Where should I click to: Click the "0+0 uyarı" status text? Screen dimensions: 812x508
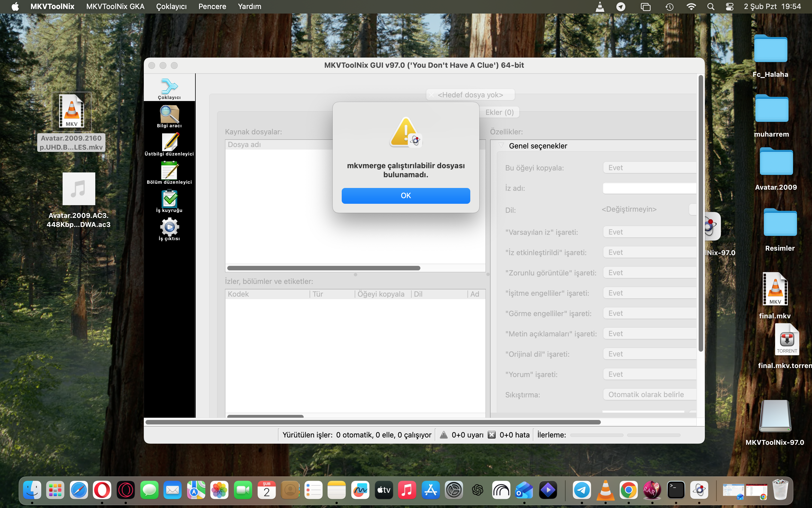(467, 435)
